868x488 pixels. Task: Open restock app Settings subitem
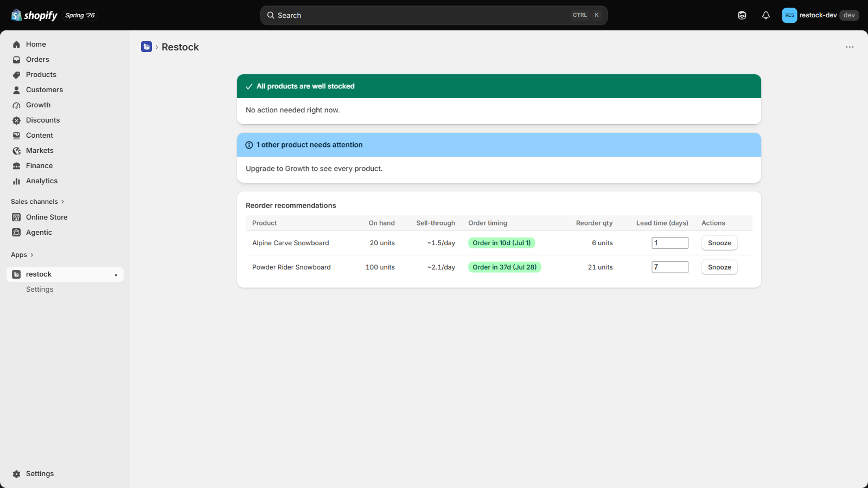(40, 290)
